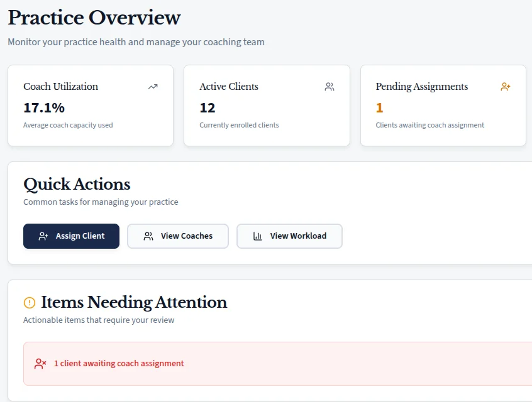Screen dimensions: 532x402
Task: Click the 'Average coach capacity used' text
Action: pos(68,125)
